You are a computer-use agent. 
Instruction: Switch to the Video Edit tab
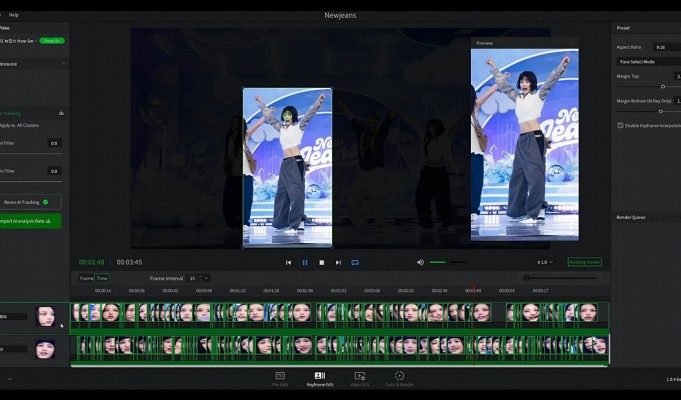click(x=360, y=378)
